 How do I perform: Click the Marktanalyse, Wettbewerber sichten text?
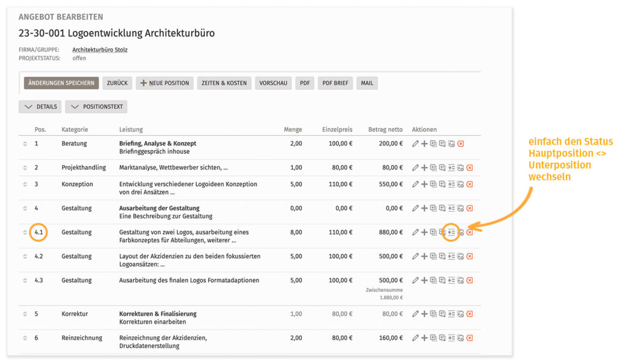pyautogui.click(x=173, y=168)
